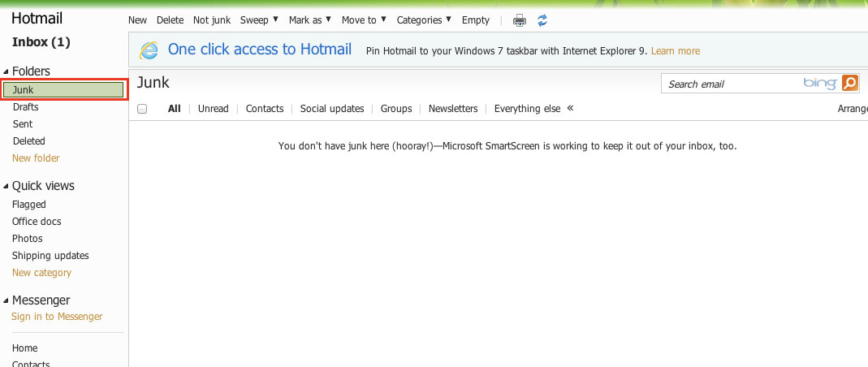The image size is (868, 367).
Task: Click the refresh arrows icon
Action: click(x=542, y=20)
